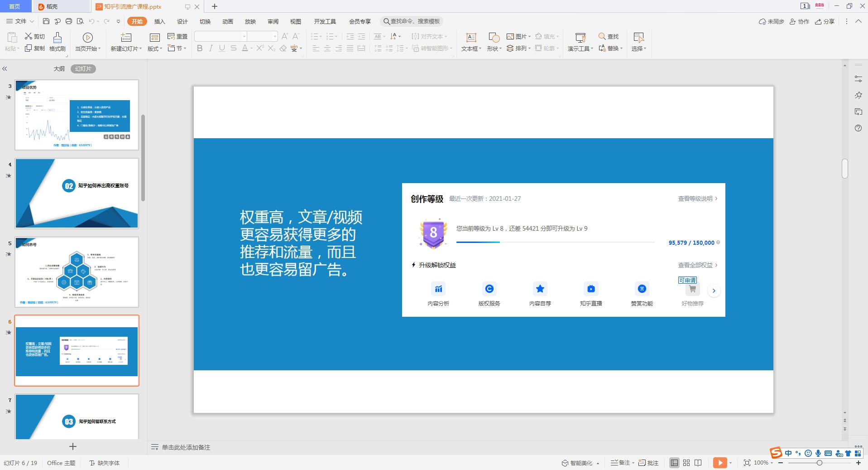This screenshot has width=868, height=470.
Task: Toggle Underline formatting
Action: [222, 48]
